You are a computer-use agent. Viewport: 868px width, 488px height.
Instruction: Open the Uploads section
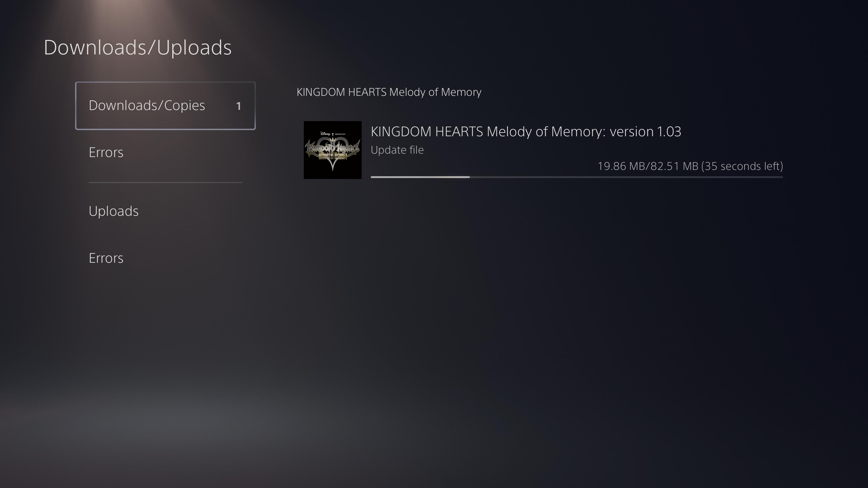click(113, 211)
